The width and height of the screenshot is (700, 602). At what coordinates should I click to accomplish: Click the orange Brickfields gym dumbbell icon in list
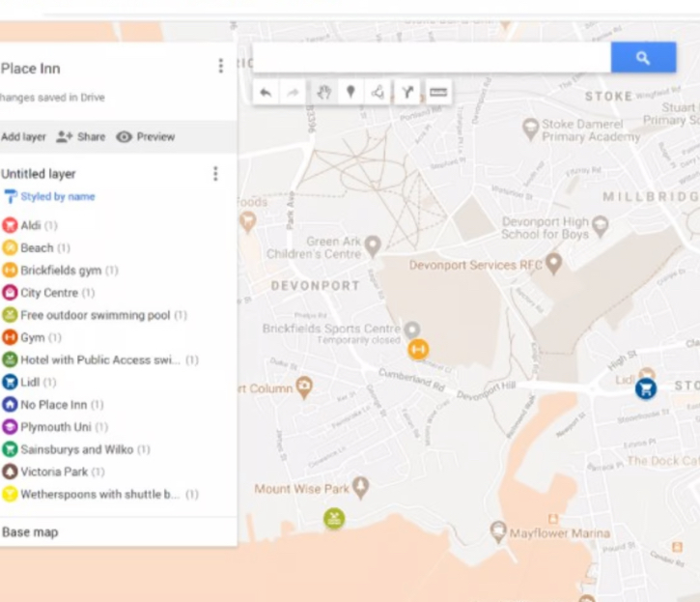click(10, 270)
